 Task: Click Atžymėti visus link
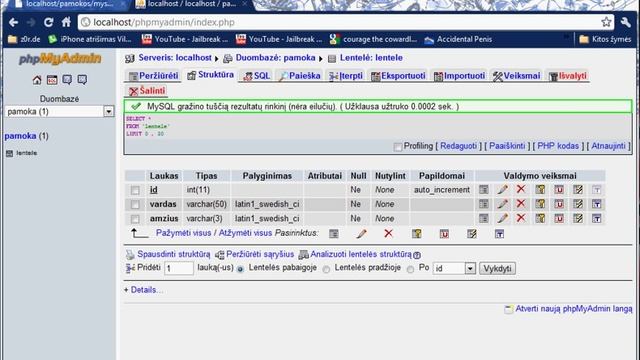[x=245, y=233]
